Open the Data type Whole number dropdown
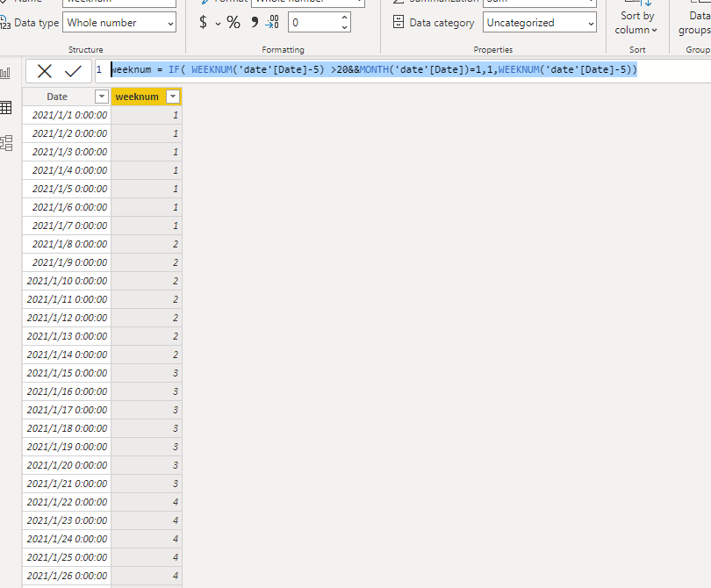The width and height of the screenshot is (711, 588). click(119, 23)
